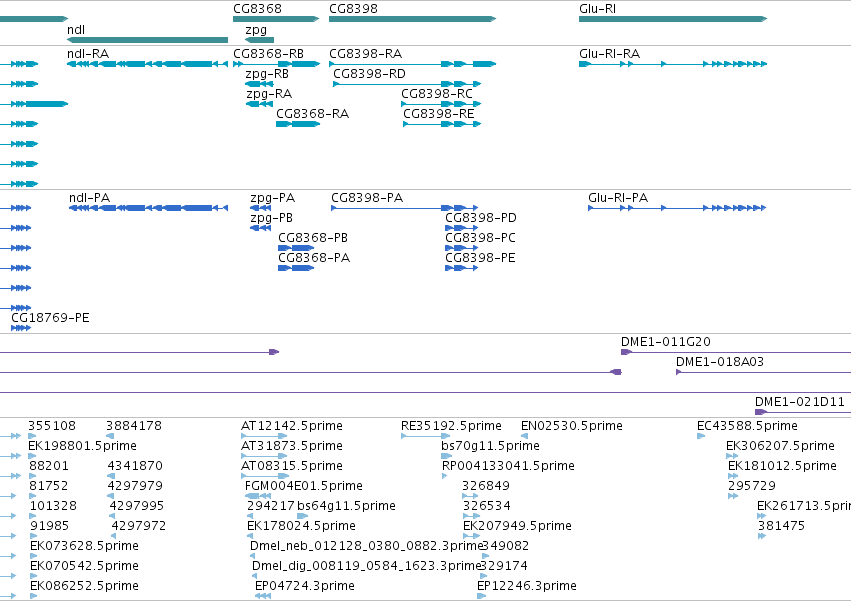Select EP04724.3prime EST
The width and height of the screenshot is (851, 601).
(x=263, y=596)
